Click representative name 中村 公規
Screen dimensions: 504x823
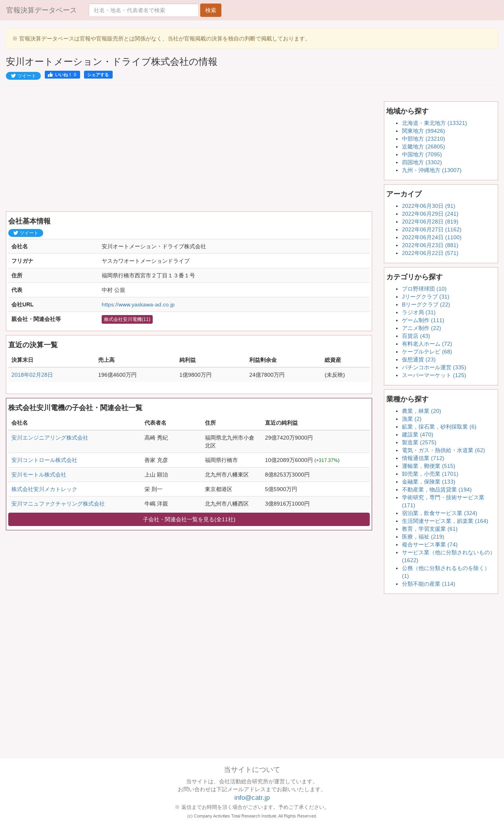(x=113, y=290)
